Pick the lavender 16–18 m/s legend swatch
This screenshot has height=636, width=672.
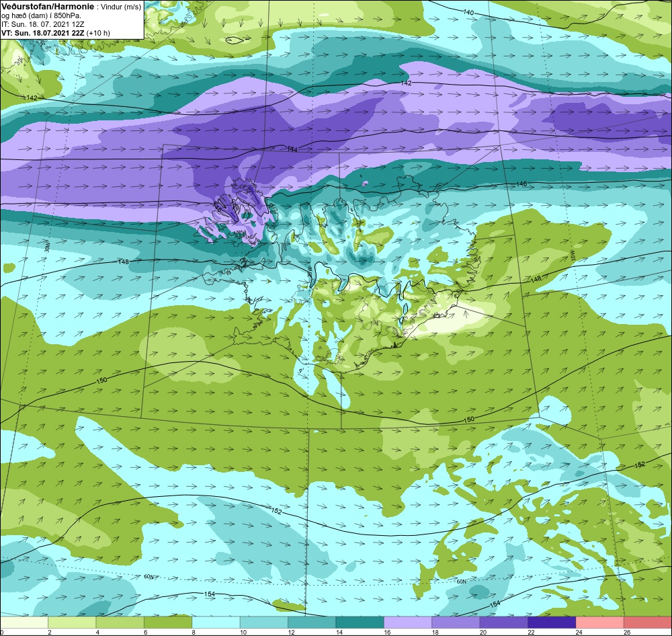pos(408,622)
